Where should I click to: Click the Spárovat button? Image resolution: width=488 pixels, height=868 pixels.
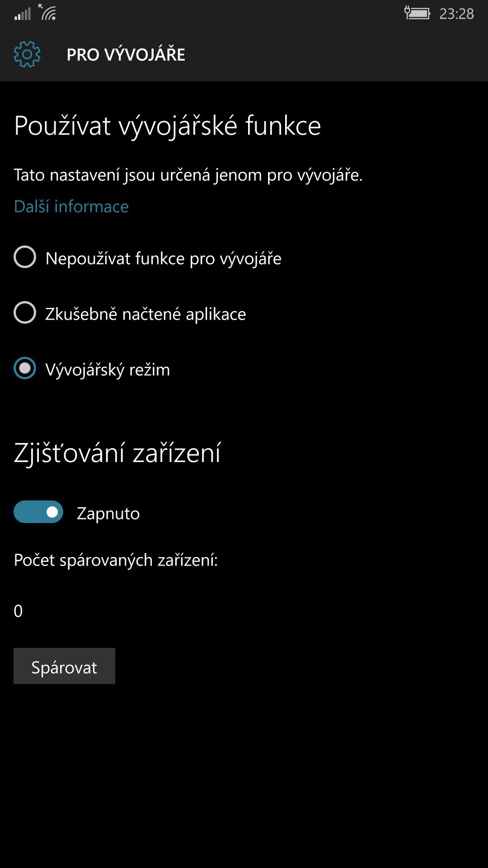tap(64, 666)
